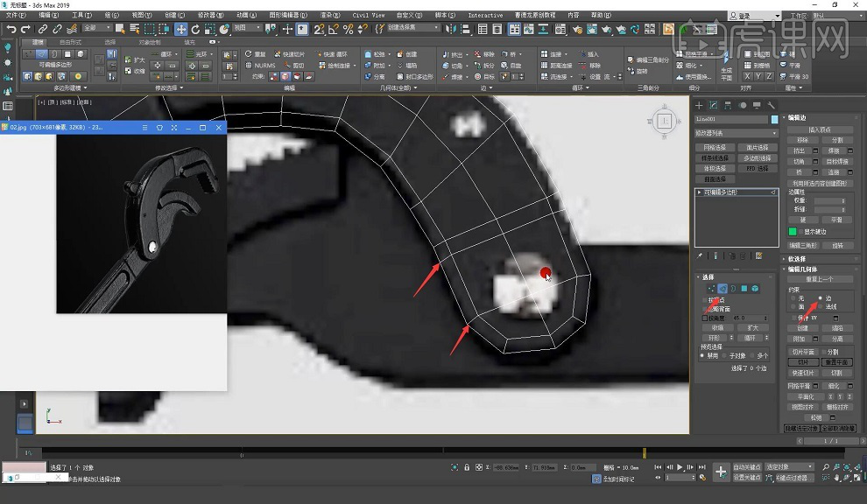Switch to the 自由形式 ribbon tab
867x504 pixels.
click(70, 42)
